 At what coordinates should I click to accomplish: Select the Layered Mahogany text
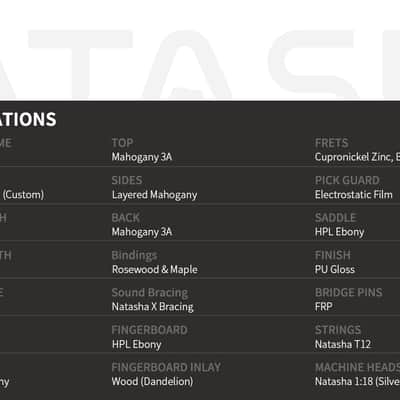coord(154,195)
